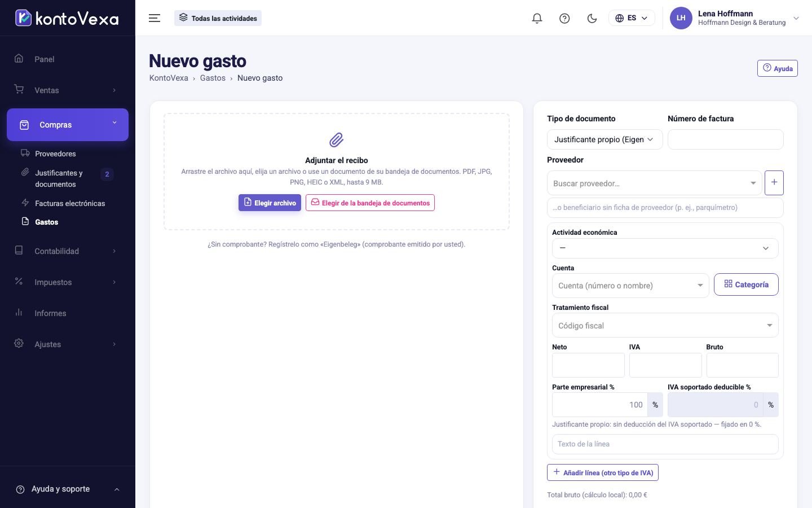Click Elegir de la bandeja de documentos
The image size is (812, 508).
(370, 203)
